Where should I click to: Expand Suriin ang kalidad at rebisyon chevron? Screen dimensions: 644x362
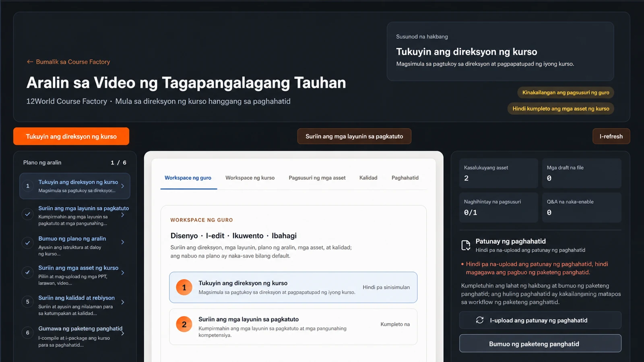pyautogui.click(x=123, y=302)
